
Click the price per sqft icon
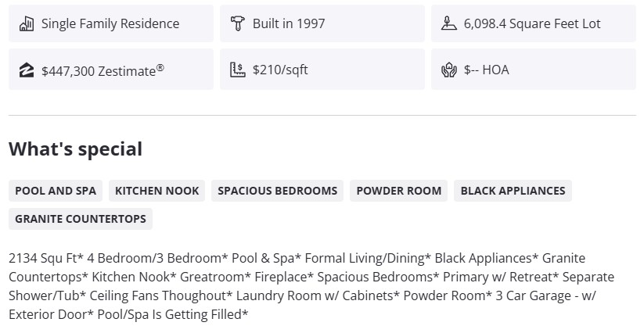click(238, 70)
